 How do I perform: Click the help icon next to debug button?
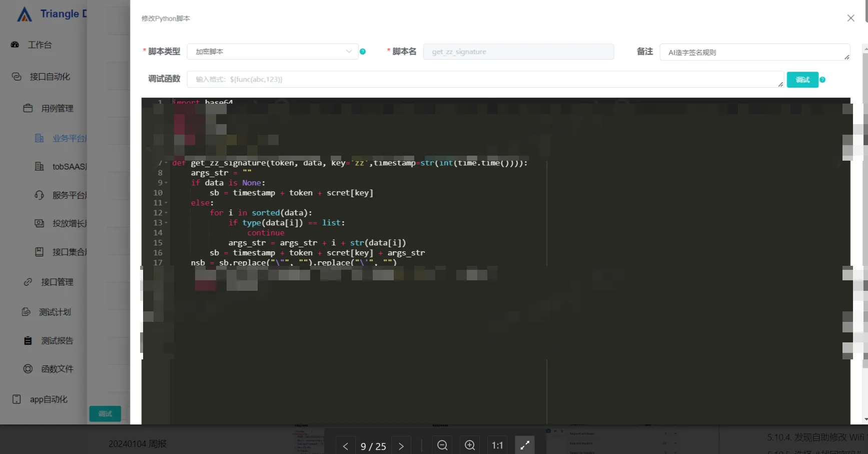(822, 80)
